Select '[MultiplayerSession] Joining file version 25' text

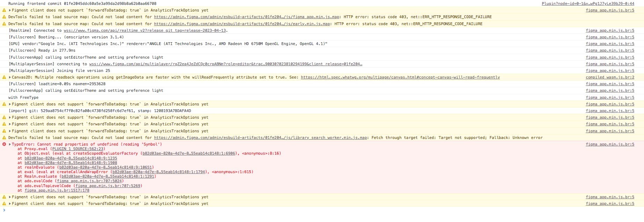coord(59,71)
